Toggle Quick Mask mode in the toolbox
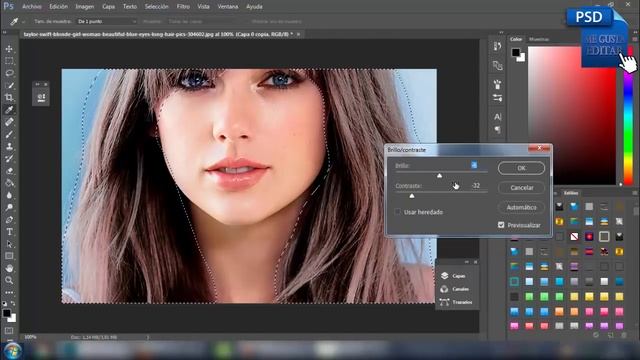640x360 pixels. (x=9, y=330)
